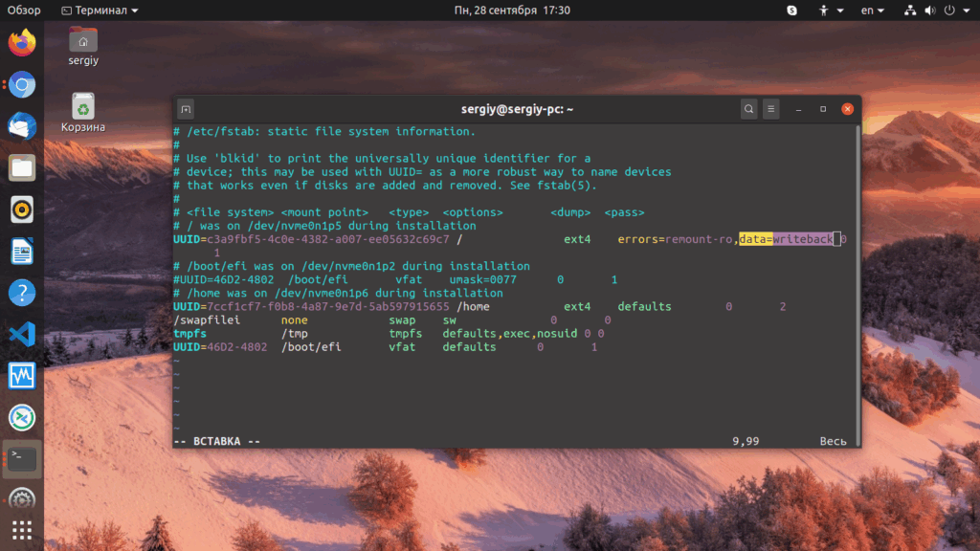980x551 pixels.
Task: Show all applications grid
Action: pos(22,529)
